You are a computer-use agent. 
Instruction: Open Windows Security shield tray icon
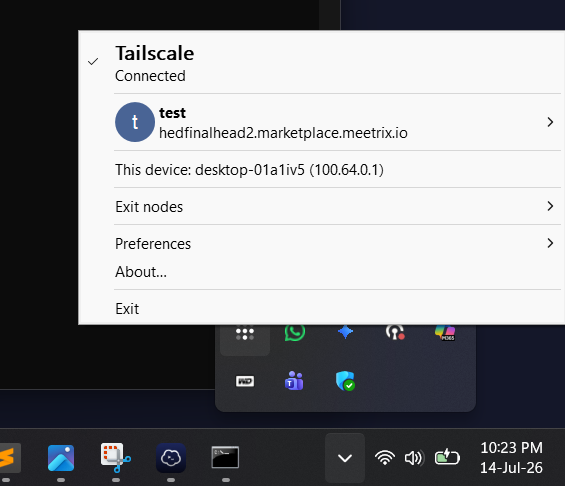coord(345,381)
